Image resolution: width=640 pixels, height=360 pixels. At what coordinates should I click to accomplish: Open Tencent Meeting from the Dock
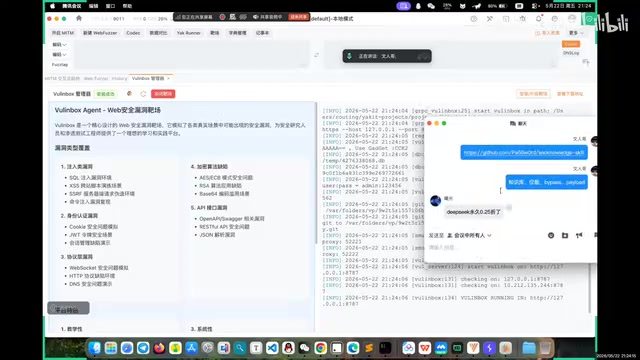441,348
